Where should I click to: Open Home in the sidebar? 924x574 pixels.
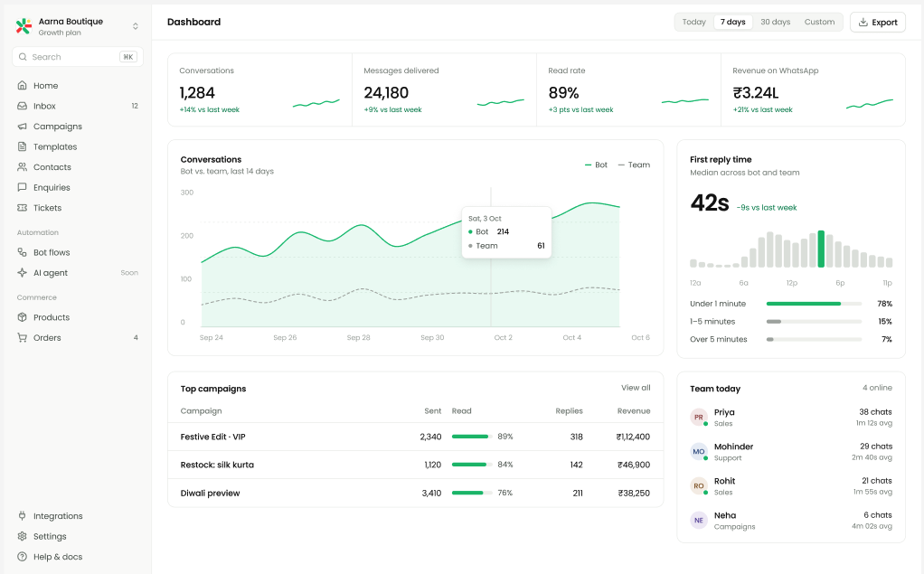[77, 86]
